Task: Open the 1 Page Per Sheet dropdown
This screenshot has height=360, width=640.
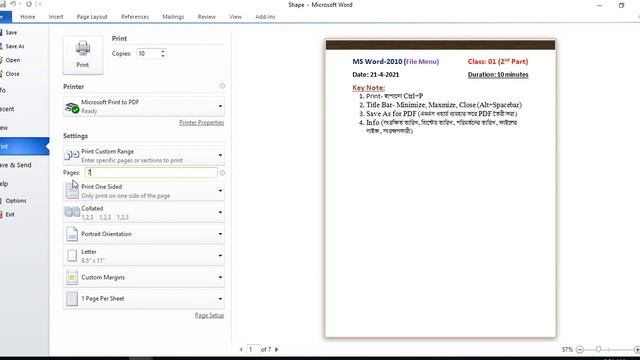Action: click(x=144, y=299)
